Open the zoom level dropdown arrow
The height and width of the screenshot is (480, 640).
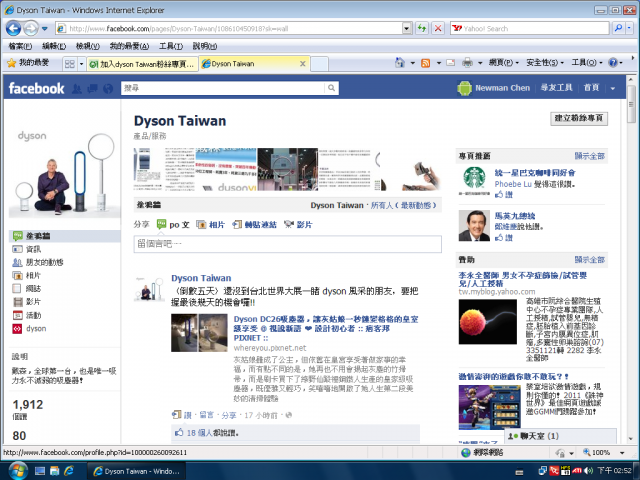point(622,453)
